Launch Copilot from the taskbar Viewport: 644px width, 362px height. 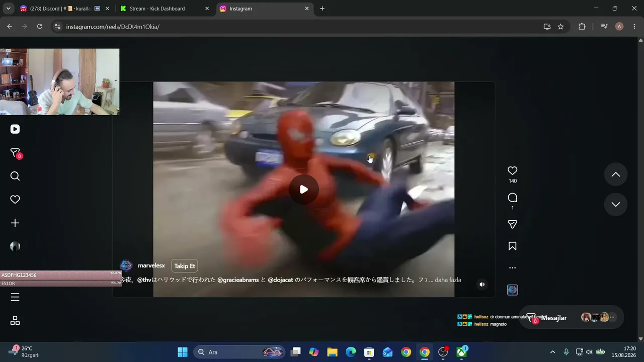click(x=314, y=352)
